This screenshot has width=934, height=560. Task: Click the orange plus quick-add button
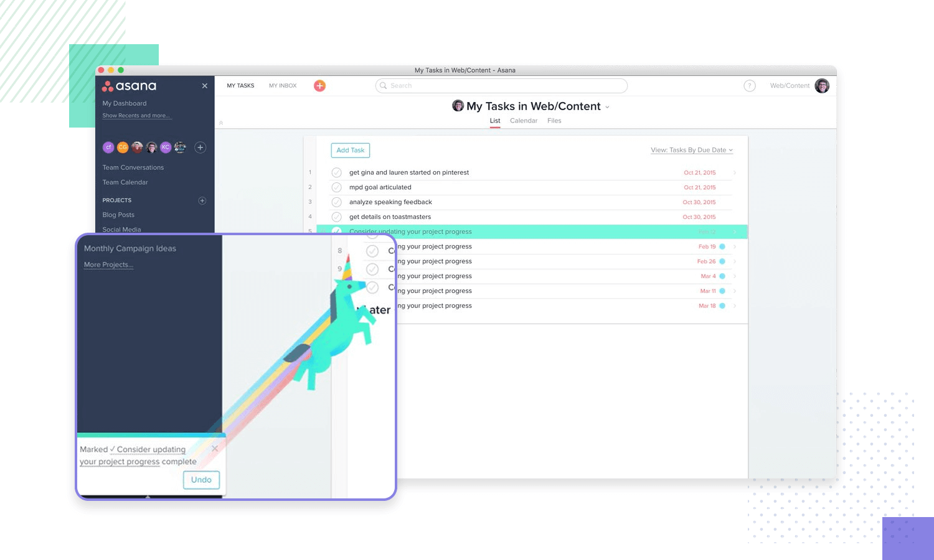tap(319, 86)
